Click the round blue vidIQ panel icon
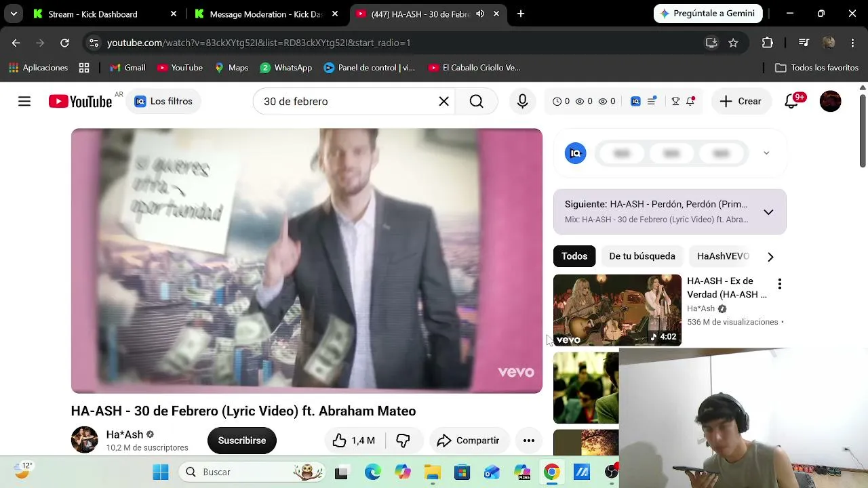This screenshot has height=488, width=868. (576, 153)
